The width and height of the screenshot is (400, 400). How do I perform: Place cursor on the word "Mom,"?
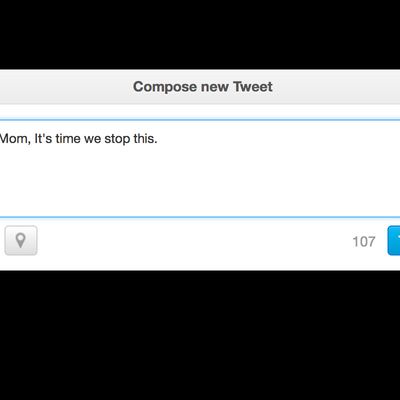[15, 139]
